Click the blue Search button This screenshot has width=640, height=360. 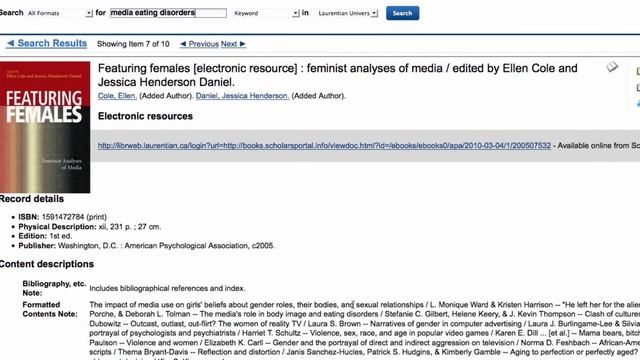(402, 13)
